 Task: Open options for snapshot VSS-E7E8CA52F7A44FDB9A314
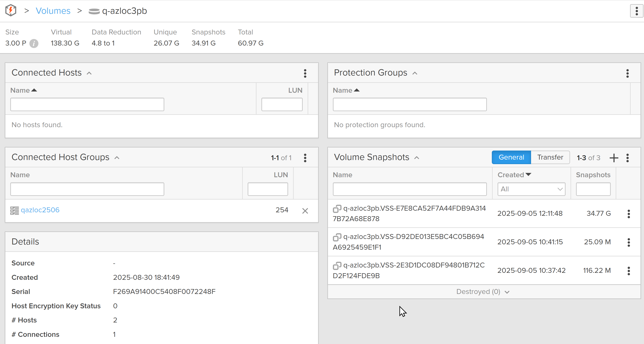tap(629, 214)
